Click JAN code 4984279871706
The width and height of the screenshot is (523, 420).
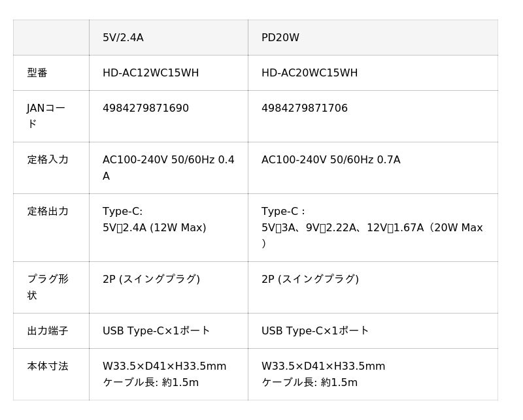304,108
